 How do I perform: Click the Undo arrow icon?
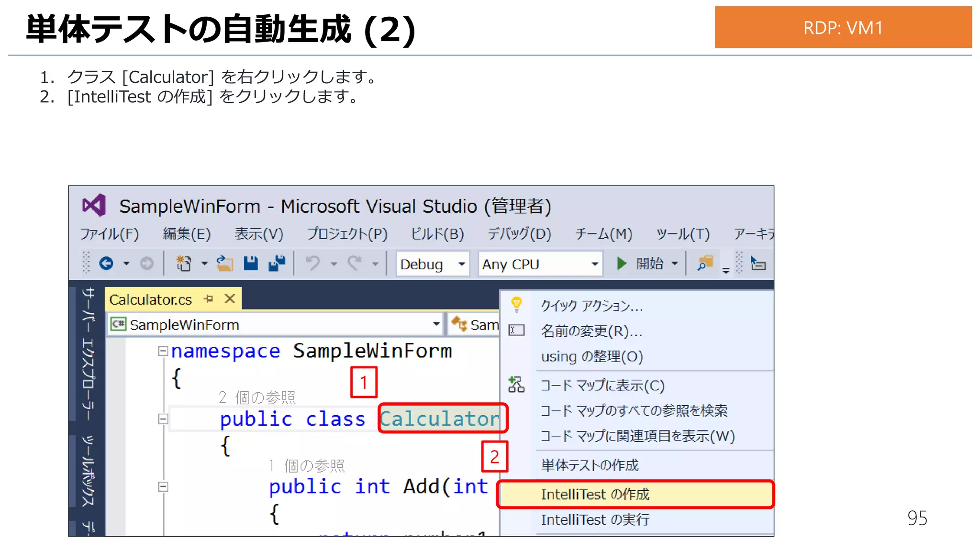pyautogui.click(x=313, y=264)
